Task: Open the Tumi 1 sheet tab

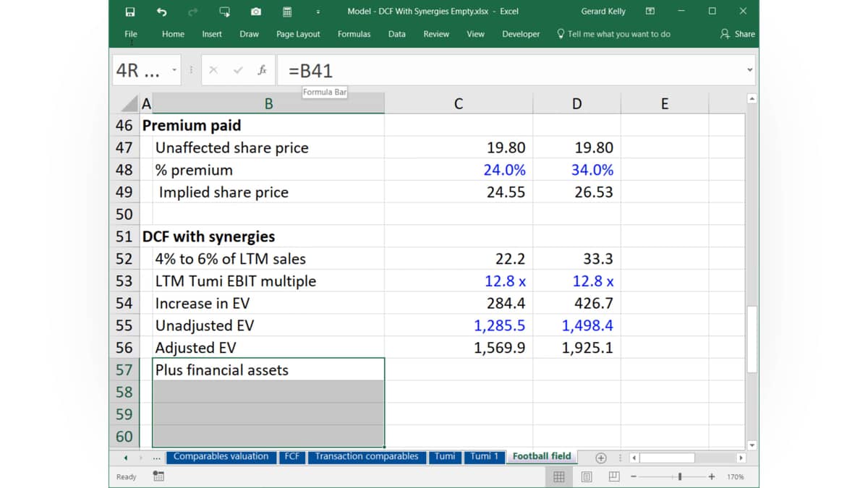Action: 484,456
